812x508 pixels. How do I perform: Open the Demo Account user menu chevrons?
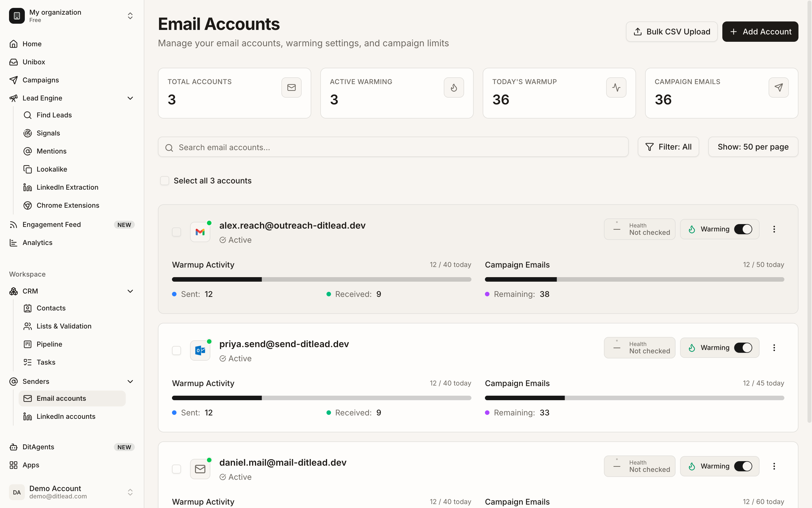tap(130, 492)
